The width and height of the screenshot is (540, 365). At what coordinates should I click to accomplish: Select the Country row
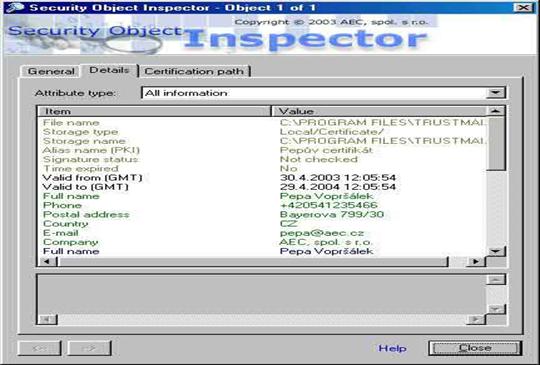262,224
